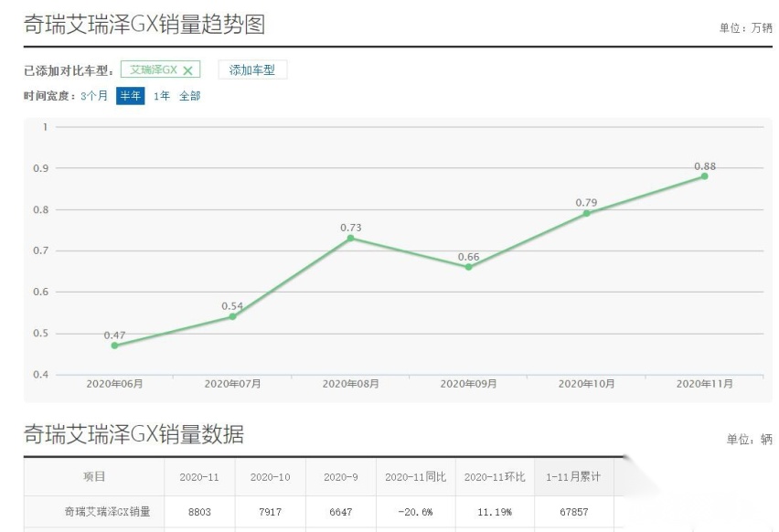Click the 67857 cumulative sales cell
This screenshot has height=532, width=779.
(574, 512)
